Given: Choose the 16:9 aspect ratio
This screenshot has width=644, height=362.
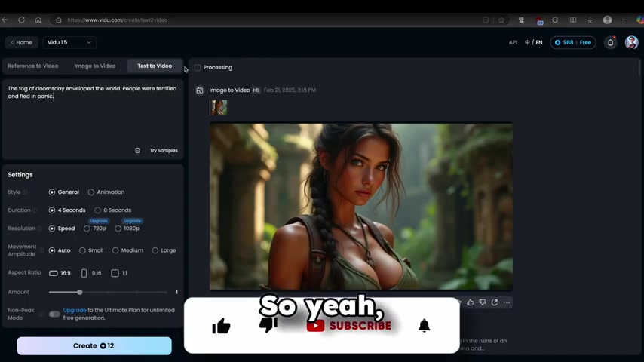Looking at the screenshot, I should 60,273.
